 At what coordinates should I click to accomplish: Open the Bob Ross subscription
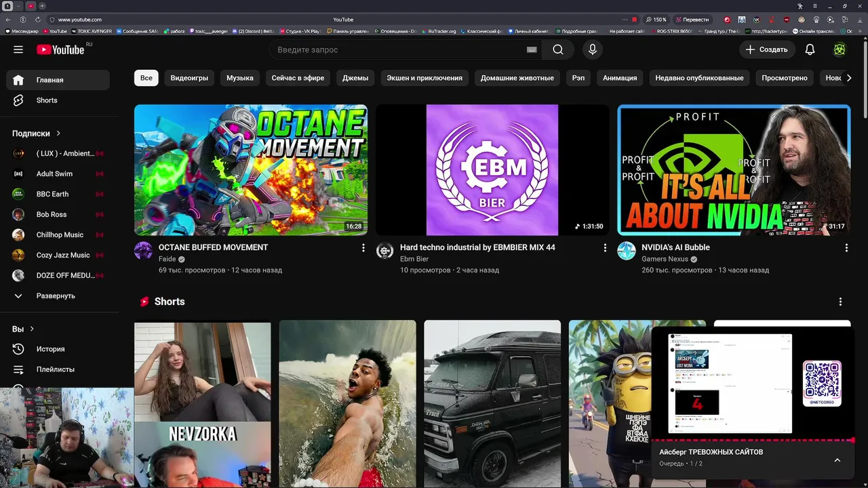(58, 215)
